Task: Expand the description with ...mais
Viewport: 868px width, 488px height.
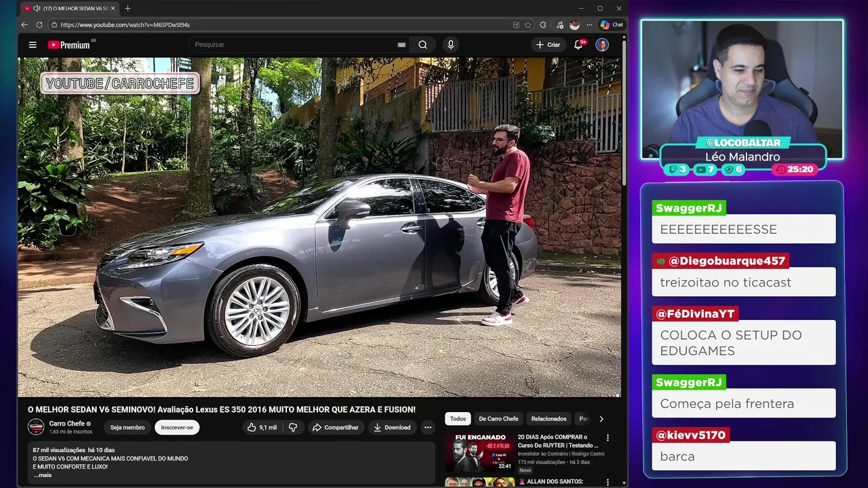Action: point(43,475)
